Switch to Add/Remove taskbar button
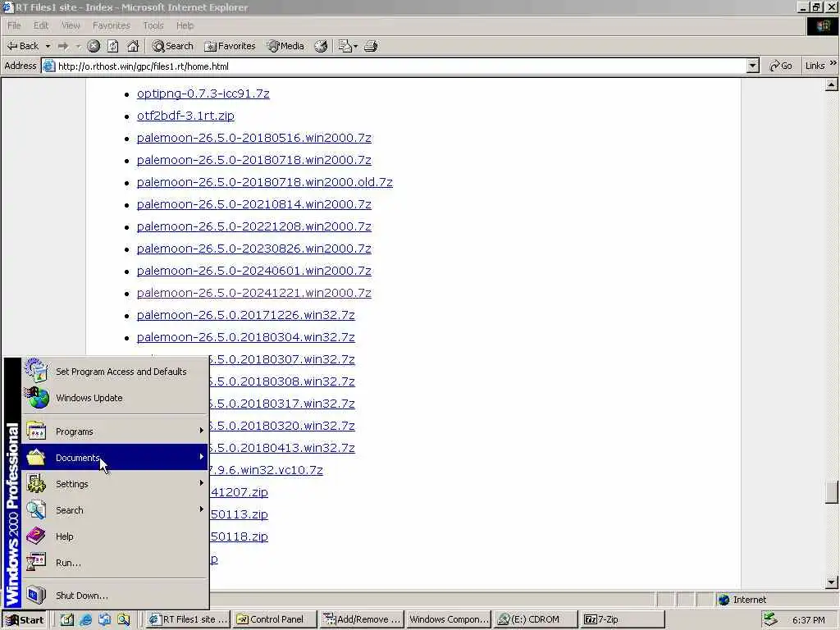This screenshot has width=840, height=630. (362, 620)
